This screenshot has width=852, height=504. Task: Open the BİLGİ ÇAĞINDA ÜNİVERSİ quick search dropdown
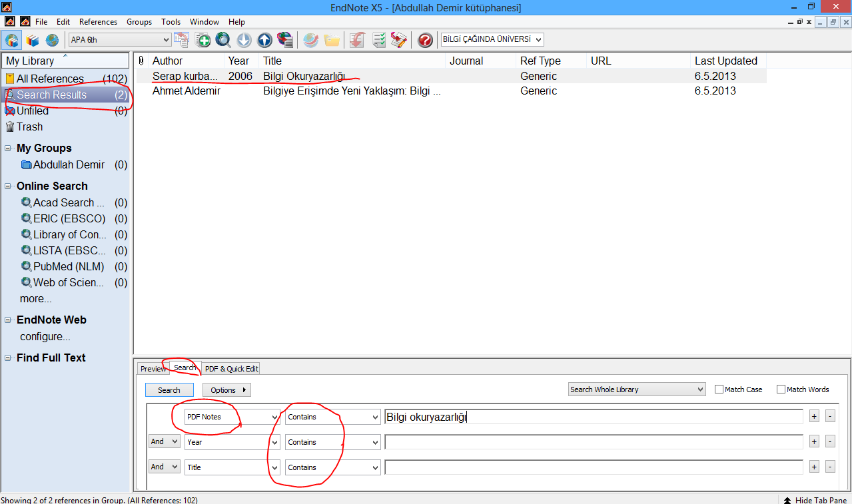492,40
